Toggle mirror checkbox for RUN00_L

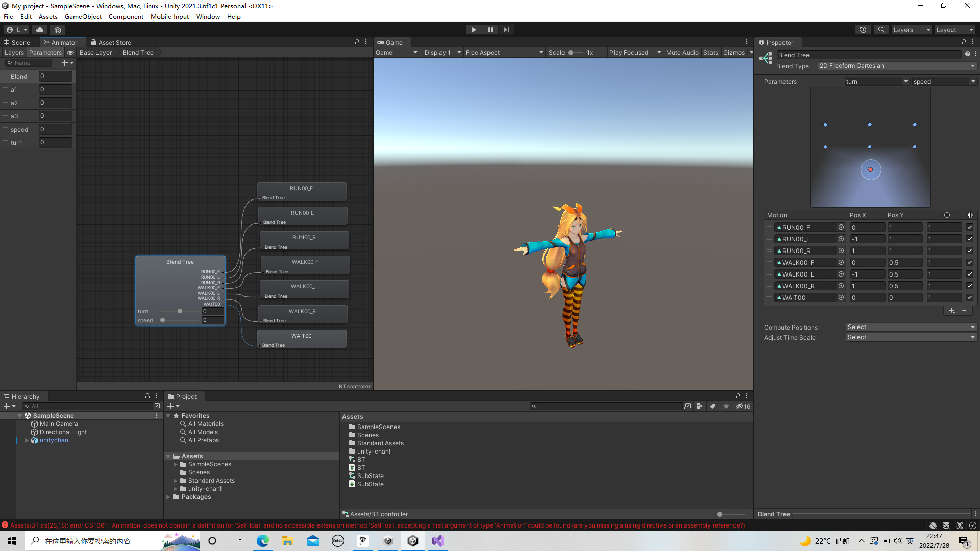coord(970,239)
